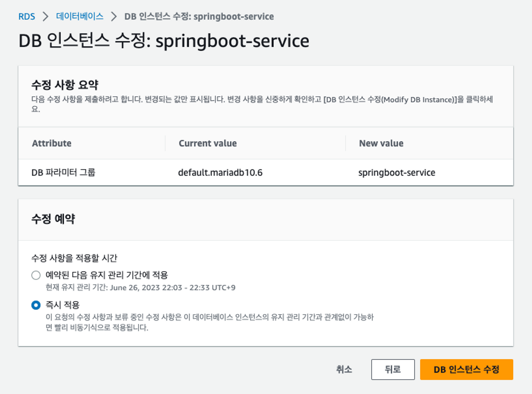This screenshot has height=394, width=532.
Task: Click the Attribute column header
Action: pos(52,143)
